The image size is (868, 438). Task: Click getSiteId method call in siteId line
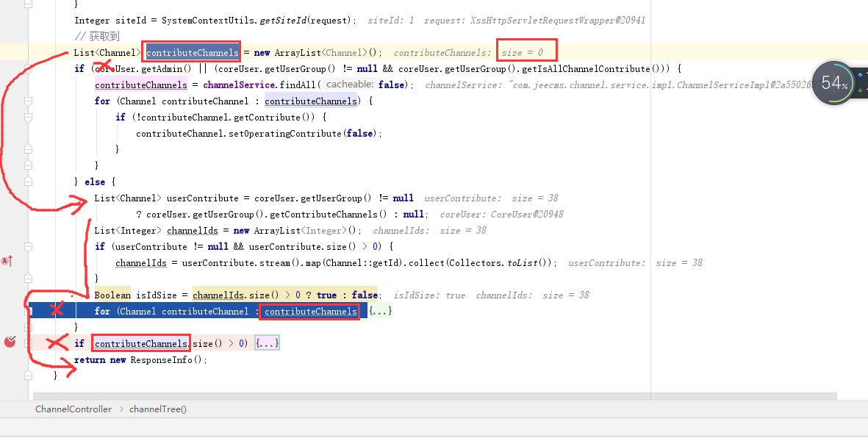coord(283,21)
